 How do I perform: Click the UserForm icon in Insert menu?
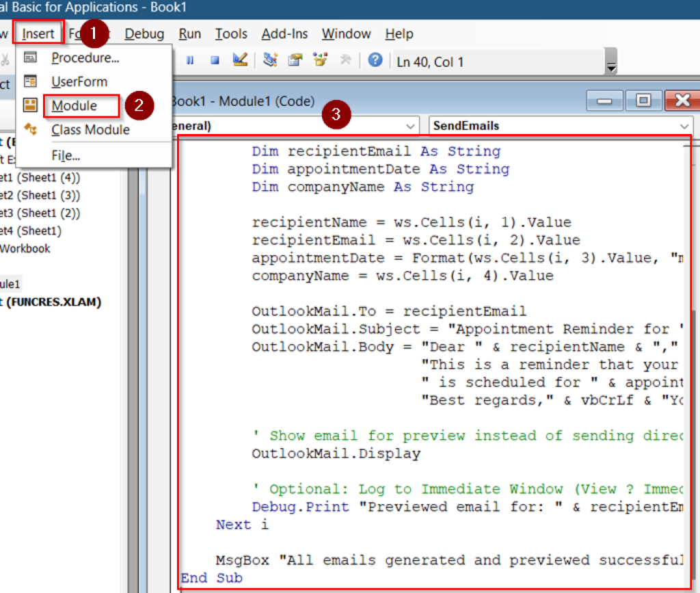[31, 82]
